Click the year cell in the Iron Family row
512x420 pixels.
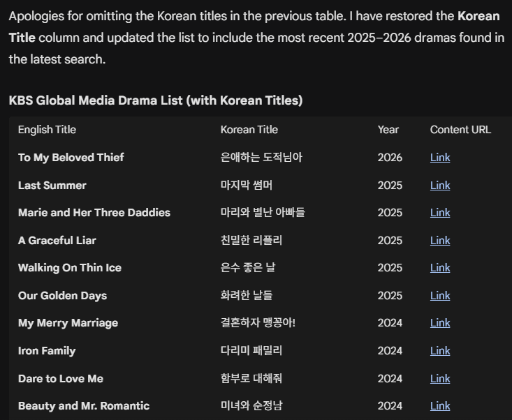point(390,351)
